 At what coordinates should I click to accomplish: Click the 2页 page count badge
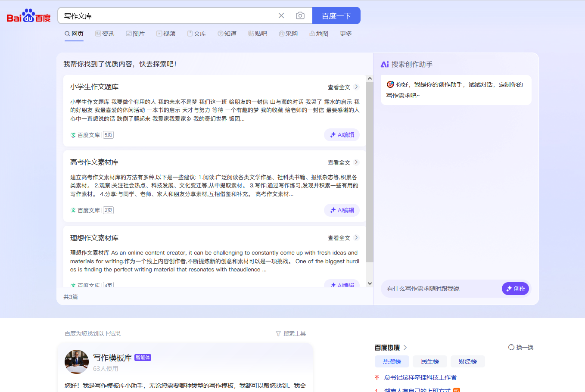109,210
